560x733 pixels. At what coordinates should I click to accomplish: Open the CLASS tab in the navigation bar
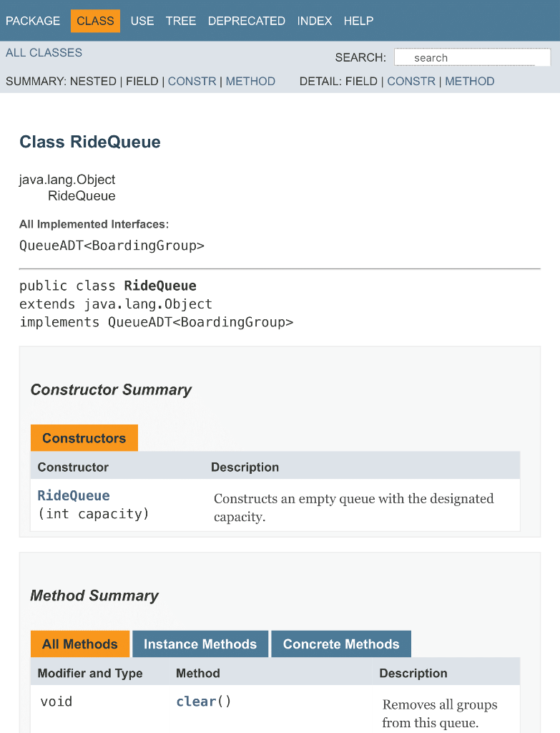[x=95, y=21]
